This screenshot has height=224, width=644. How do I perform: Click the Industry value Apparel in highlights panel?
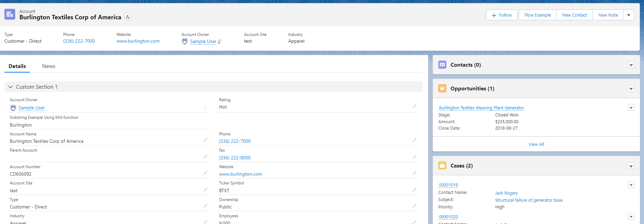[x=296, y=41]
